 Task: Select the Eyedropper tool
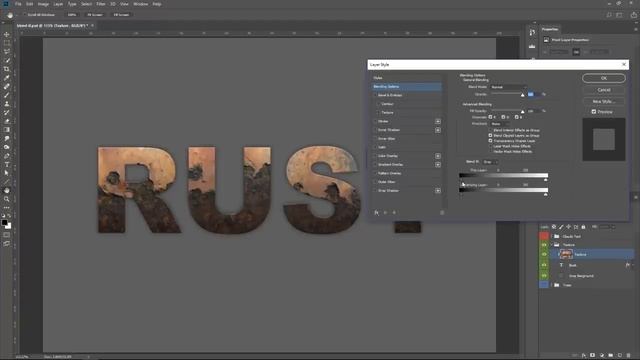tap(7, 78)
